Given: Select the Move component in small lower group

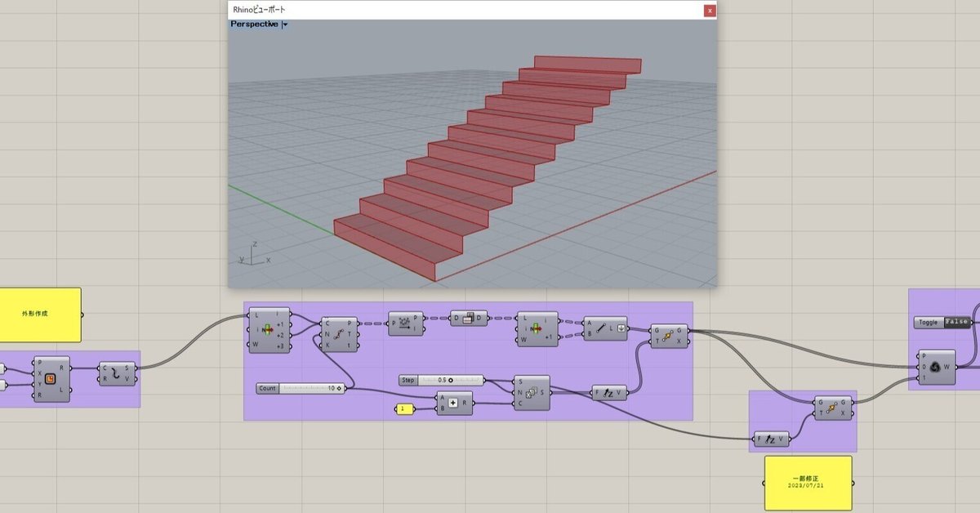Looking at the screenshot, I should pos(833,406).
